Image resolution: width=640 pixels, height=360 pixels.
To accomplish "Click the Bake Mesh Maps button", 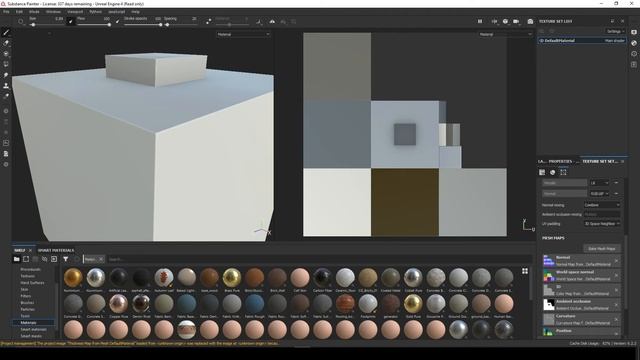I will (602, 249).
